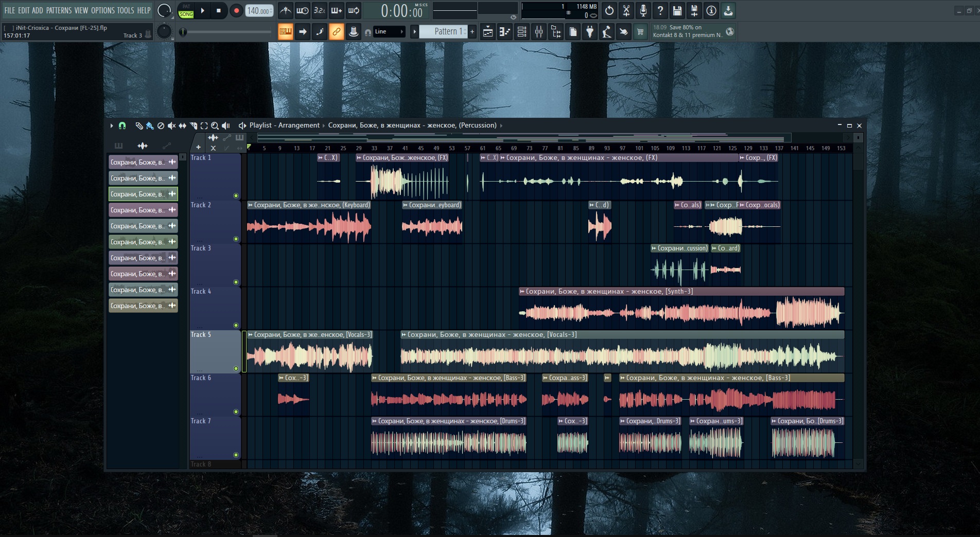Click the microphone one-click recording icon

643,10
